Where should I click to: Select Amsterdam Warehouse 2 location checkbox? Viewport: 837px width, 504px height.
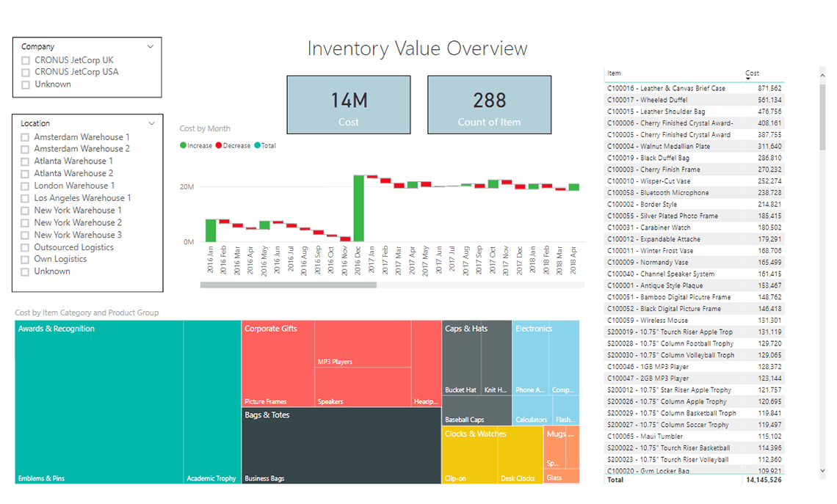[x=24, y=150]
